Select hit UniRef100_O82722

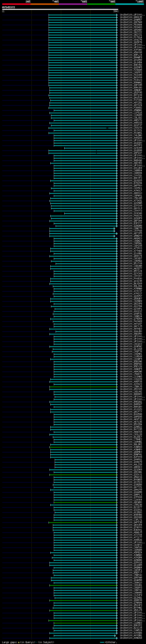point(131,32)
